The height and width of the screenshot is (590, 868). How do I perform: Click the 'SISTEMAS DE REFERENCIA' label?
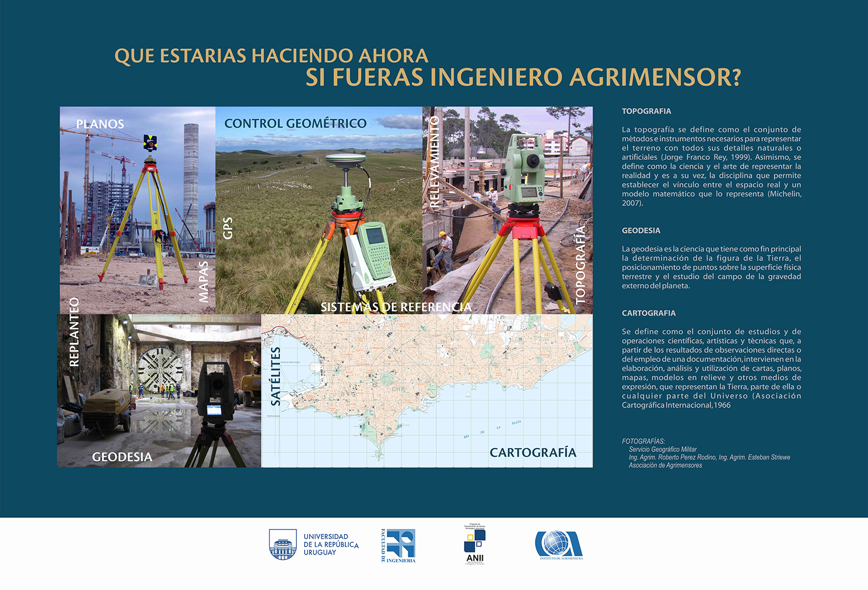click(396, 307)
